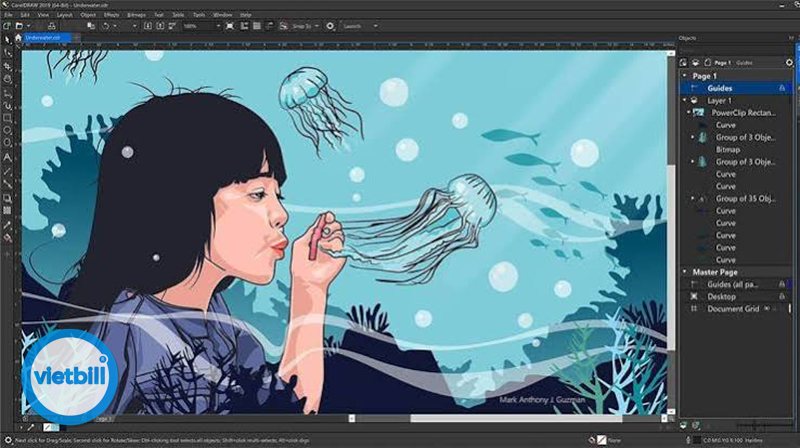800x448 pixels.
Task: Open Objects docker settings gear
Action: pyautogui.click(x=789, y=63)
